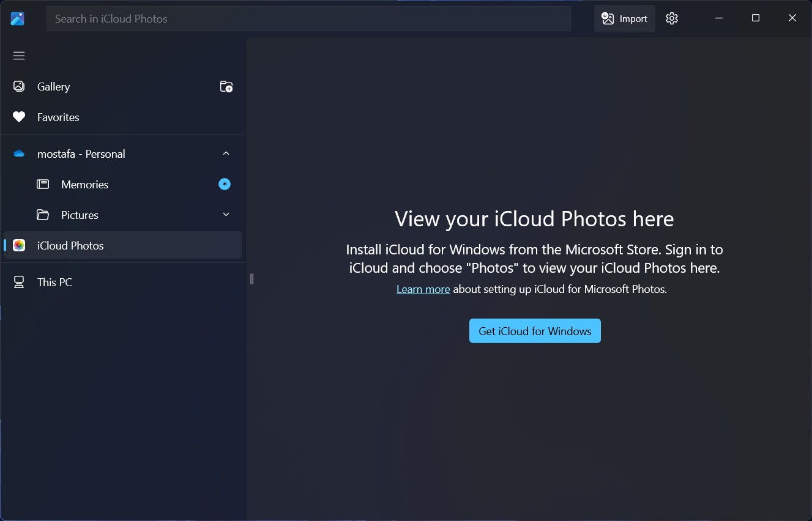This screenshot has width=812, height=521.
Task: Click the Photos app logo icon
Action: pos(17,18)
